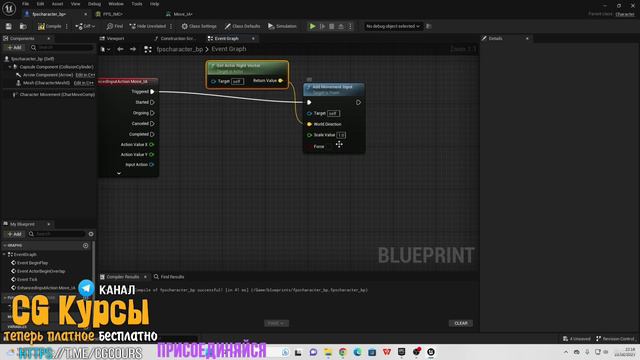The height and width of the screenshot is (360, 640).
Task: Click the Event Graph breadcrumb
Action: click(x=229, y=49)
